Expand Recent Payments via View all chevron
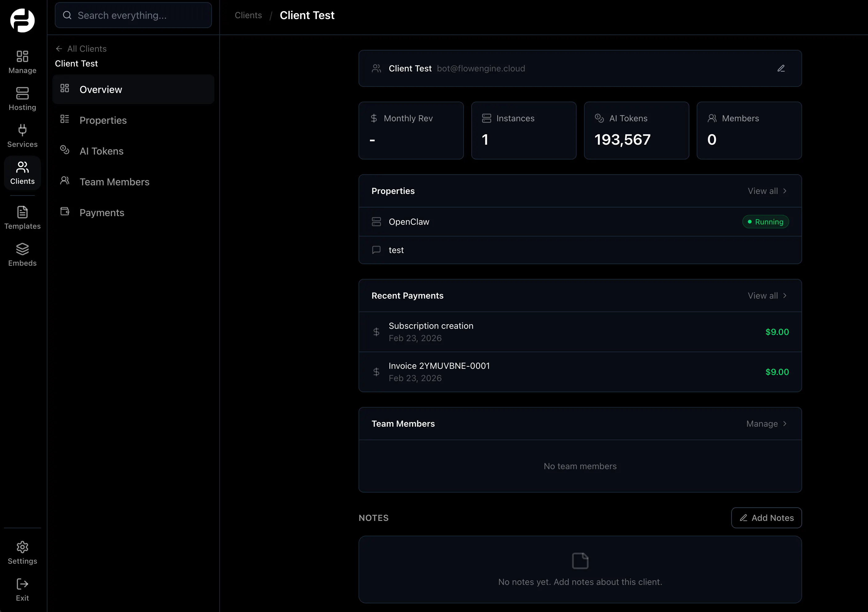Viewport: 868px width, 612px height. click(x=785, y=296)
